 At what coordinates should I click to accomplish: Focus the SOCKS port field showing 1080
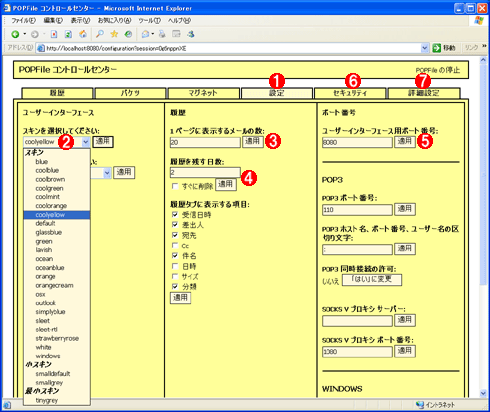[x=357, y=352]
